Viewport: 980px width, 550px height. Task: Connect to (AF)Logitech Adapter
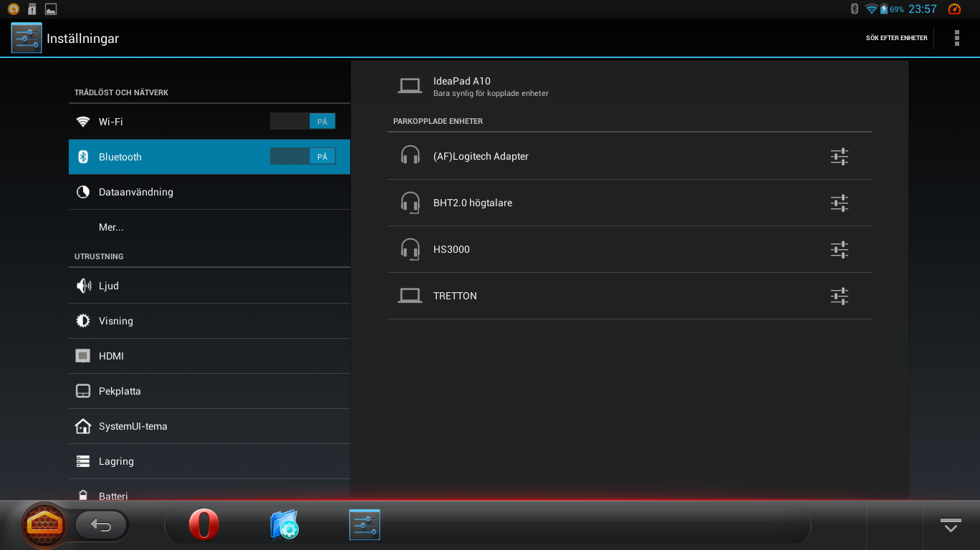603,156
